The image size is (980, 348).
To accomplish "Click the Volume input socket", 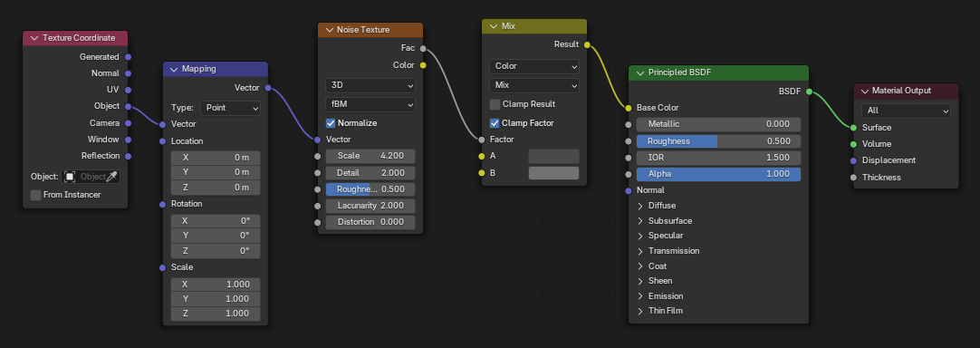I will [x=854, y=144].
